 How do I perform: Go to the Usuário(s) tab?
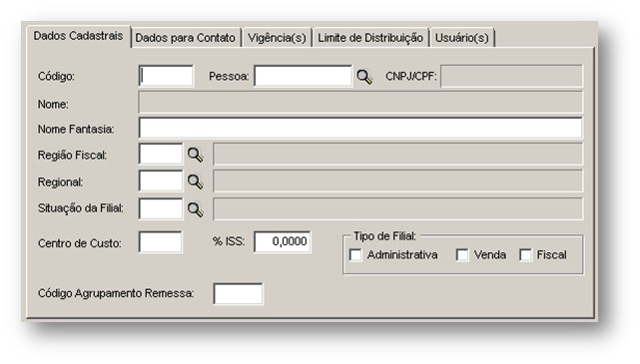point(461,38)
